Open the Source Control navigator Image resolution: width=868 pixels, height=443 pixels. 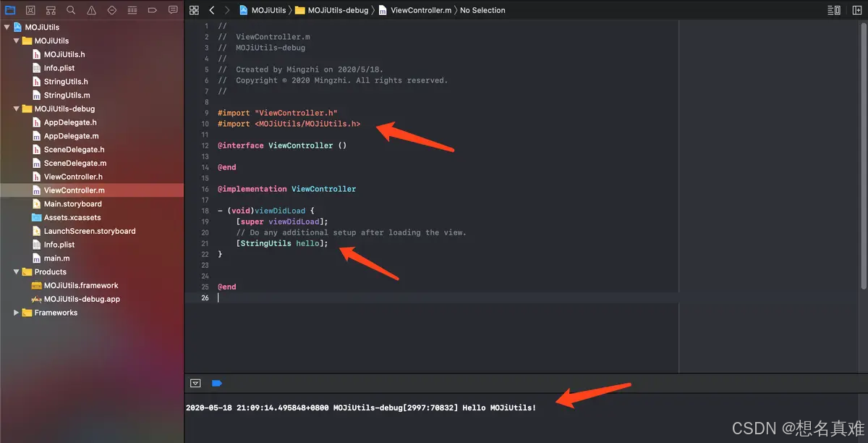(30, 9)
